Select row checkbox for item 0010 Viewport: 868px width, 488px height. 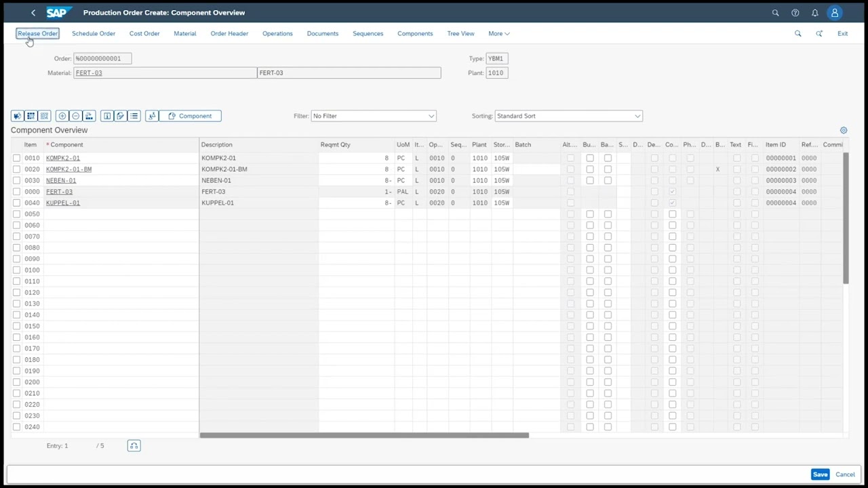point(16,158)
